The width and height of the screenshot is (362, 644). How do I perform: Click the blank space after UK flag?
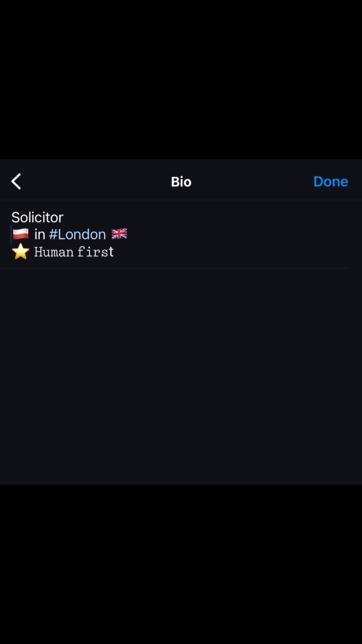226,234
